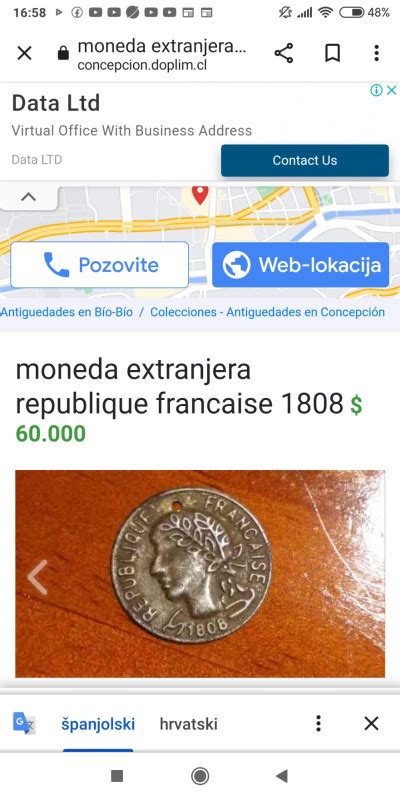
Task: Tap the padlock site security icon
Action: coord(63,53)
